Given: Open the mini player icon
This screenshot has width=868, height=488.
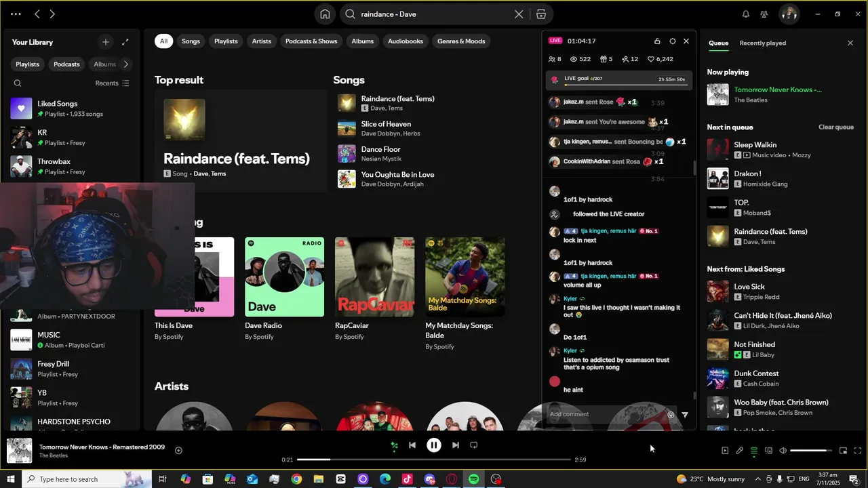Looking at the screenshot, I should tap(843, 451).
